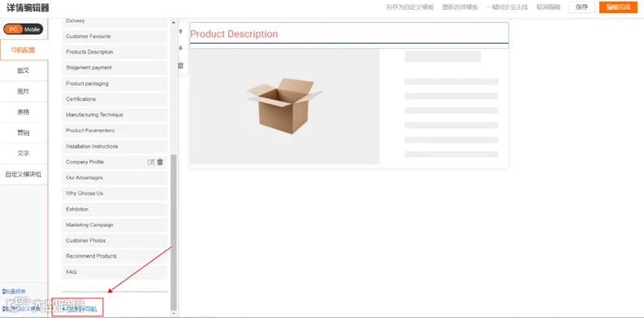This screenshot has width=644, height=318.
Task: Move the Product Description module down
Action: tap(181, 48)
